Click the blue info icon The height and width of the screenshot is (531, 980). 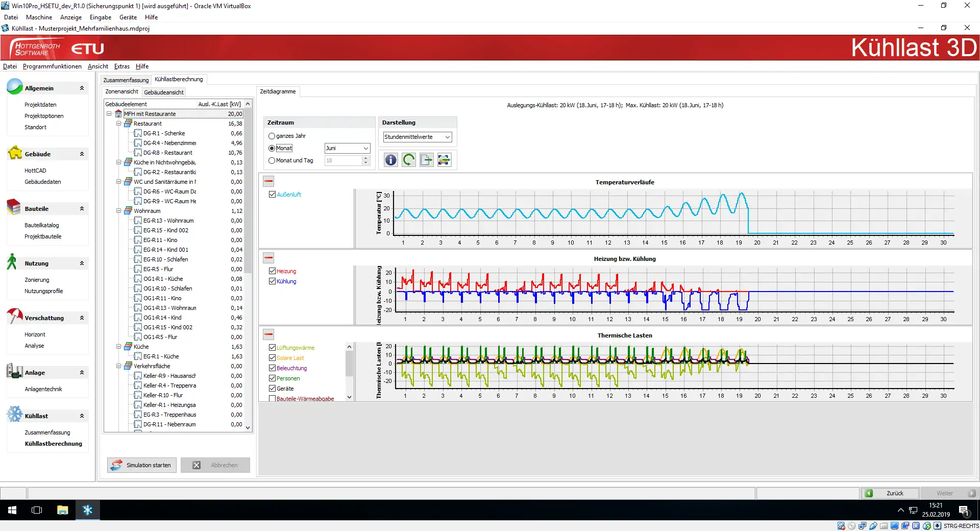pos(390,160)
